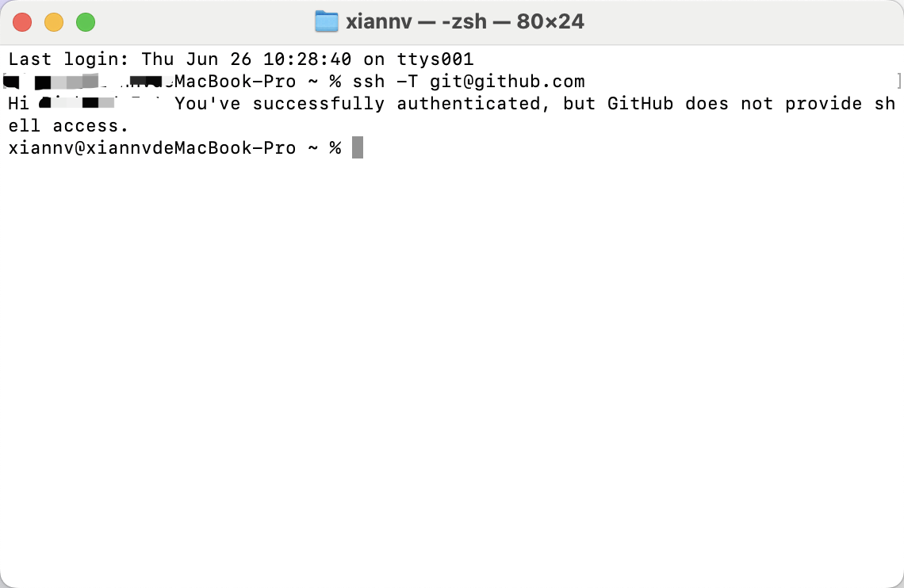
Task: Click the "-T" flag in the ssh command
Action: pos(408,81)
